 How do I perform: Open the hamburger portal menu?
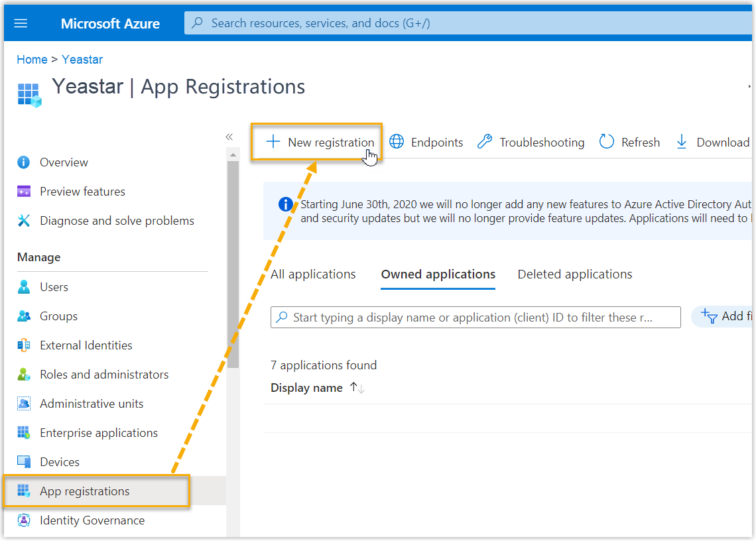coord(21,23)
